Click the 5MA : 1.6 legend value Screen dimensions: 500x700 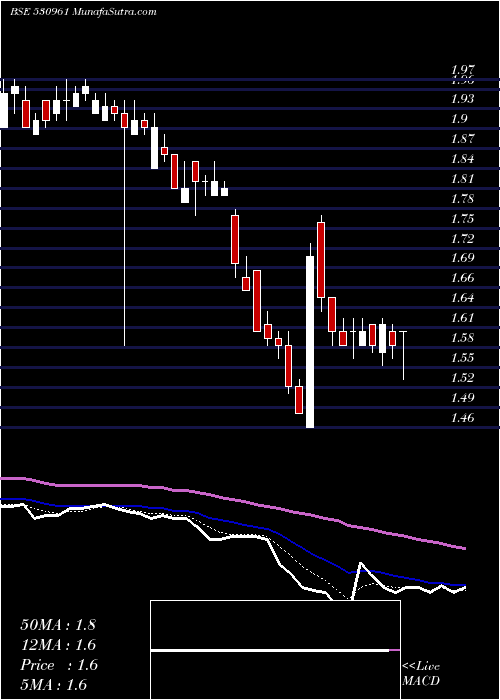coord(54,685)
